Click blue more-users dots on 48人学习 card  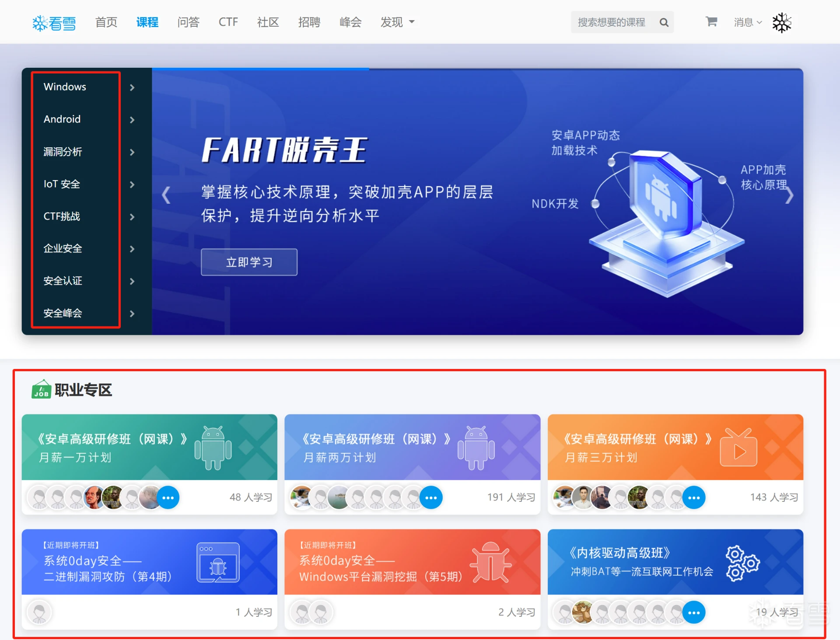tap(168, 497)
